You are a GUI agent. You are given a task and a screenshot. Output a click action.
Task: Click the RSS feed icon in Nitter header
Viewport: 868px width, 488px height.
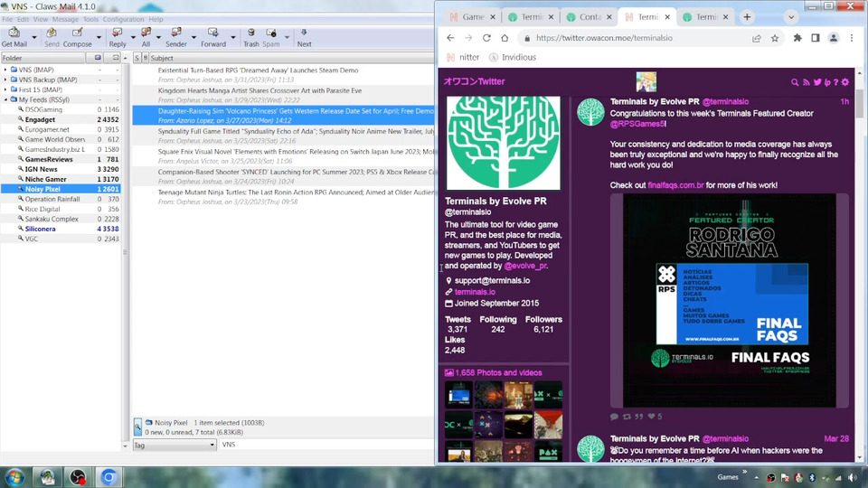tap(806, 82)
